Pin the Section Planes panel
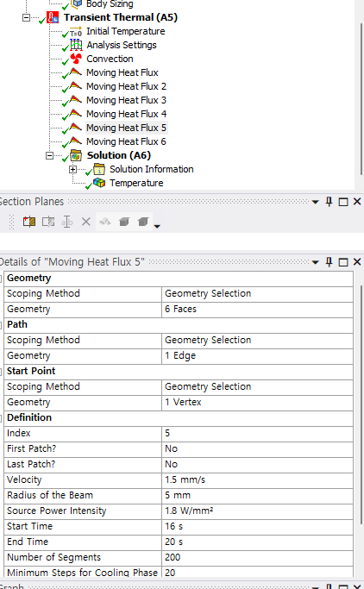 (329, 202)
